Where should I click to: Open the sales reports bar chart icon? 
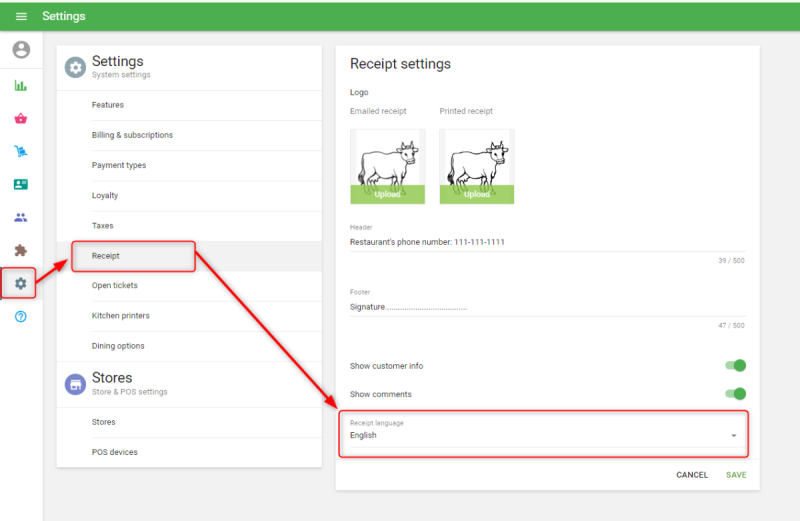click(x=21, y=86)
